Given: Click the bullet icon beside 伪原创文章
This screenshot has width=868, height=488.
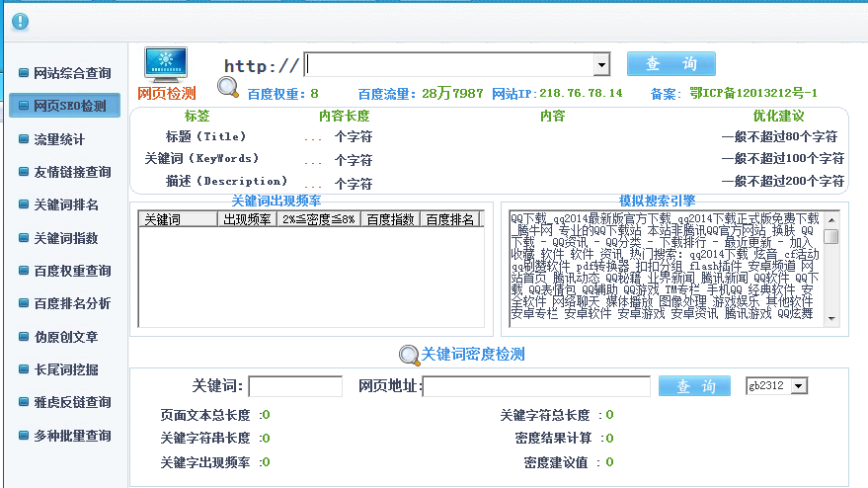Looking at the screenshot, I should click(23, 336).
